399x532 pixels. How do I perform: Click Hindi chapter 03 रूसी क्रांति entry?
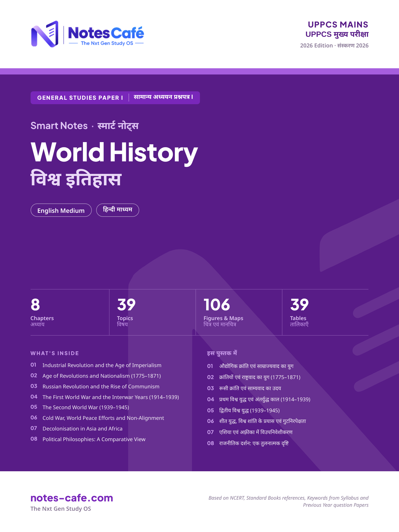pyautogui.click(x=244, y=388)
